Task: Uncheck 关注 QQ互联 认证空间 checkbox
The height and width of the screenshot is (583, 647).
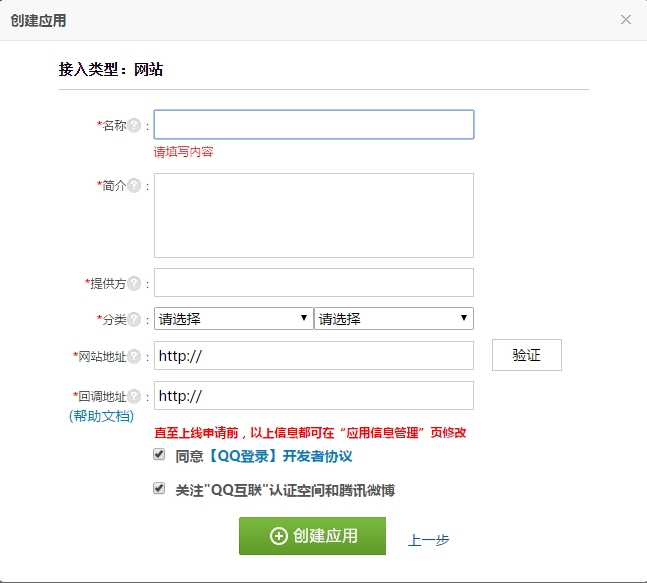Action: click(159, 489)
